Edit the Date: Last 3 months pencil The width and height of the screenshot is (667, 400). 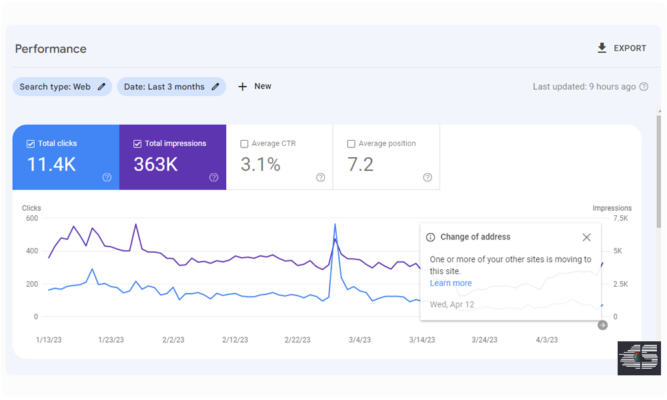(x=215, y=87)
